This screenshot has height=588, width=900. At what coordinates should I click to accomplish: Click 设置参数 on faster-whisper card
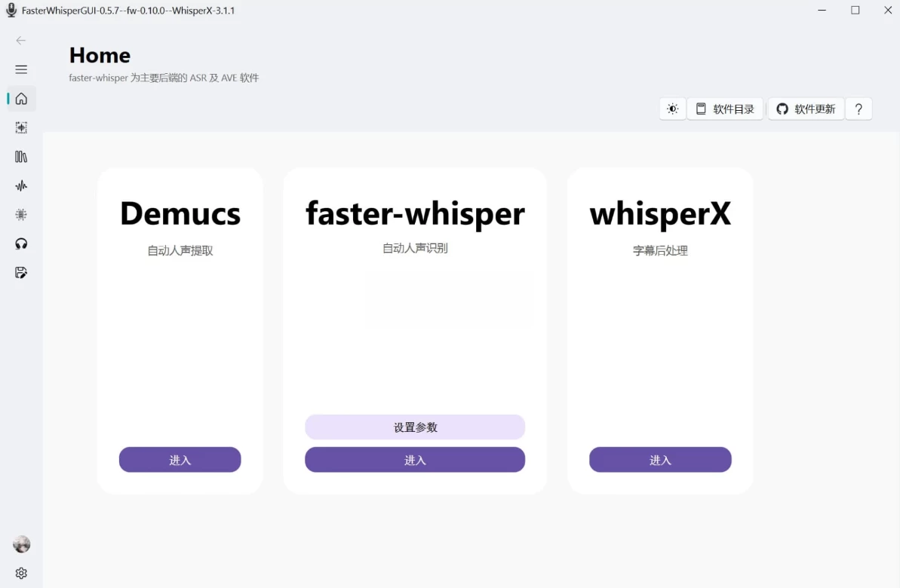pos(415,427)
